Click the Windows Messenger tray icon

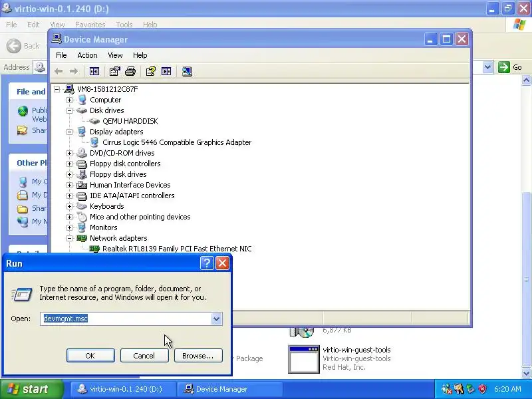[447, 389]
